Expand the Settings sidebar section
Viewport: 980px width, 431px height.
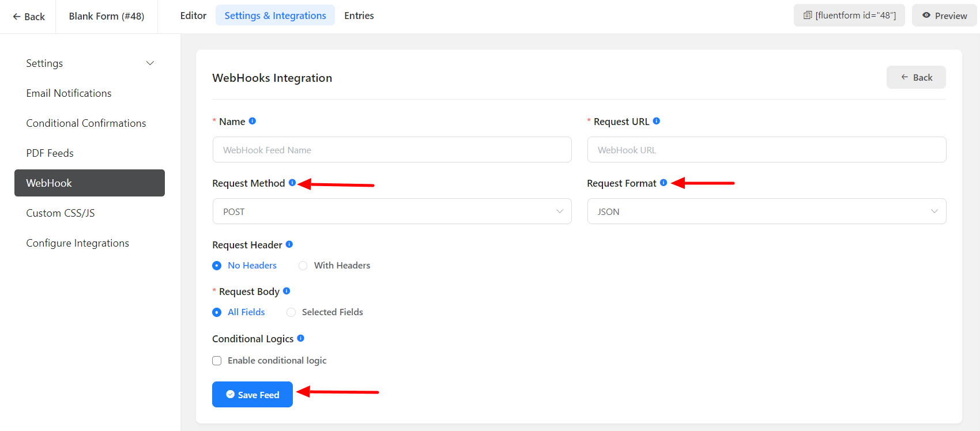[89, 63]
